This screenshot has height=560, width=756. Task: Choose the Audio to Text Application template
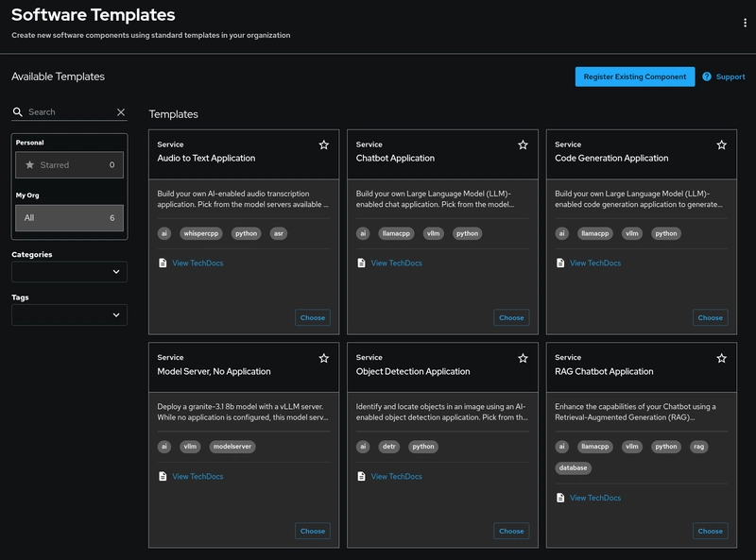tap(313, 317)
